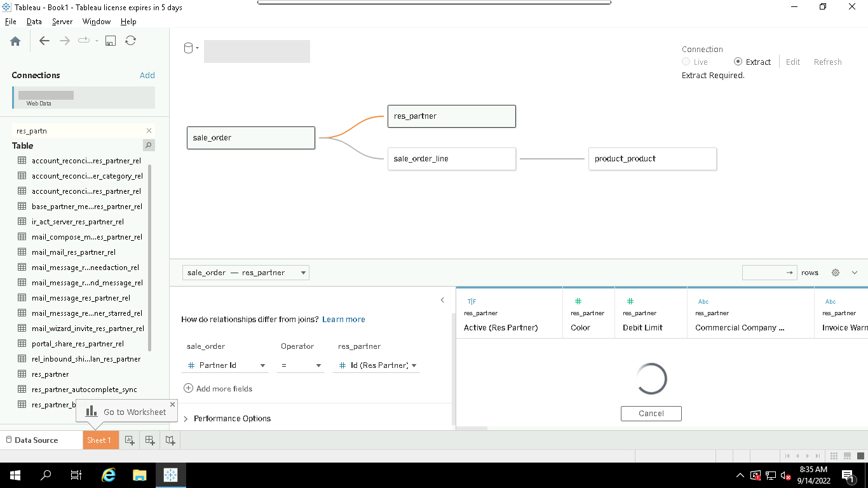Open the equals Operator dropdown
The width and height of the screenshot is (868, 488).
pyautogui.click(x=301, y=365)
